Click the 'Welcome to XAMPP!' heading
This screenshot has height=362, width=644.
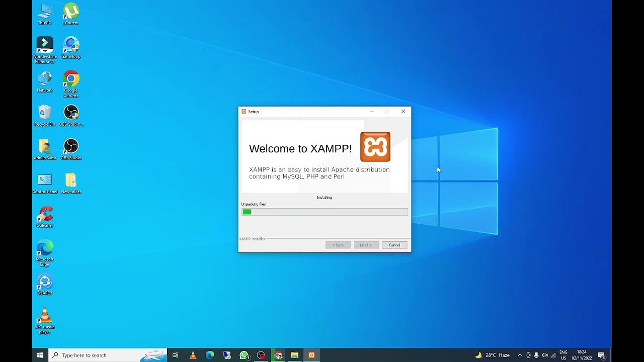[x=300, y=149]
